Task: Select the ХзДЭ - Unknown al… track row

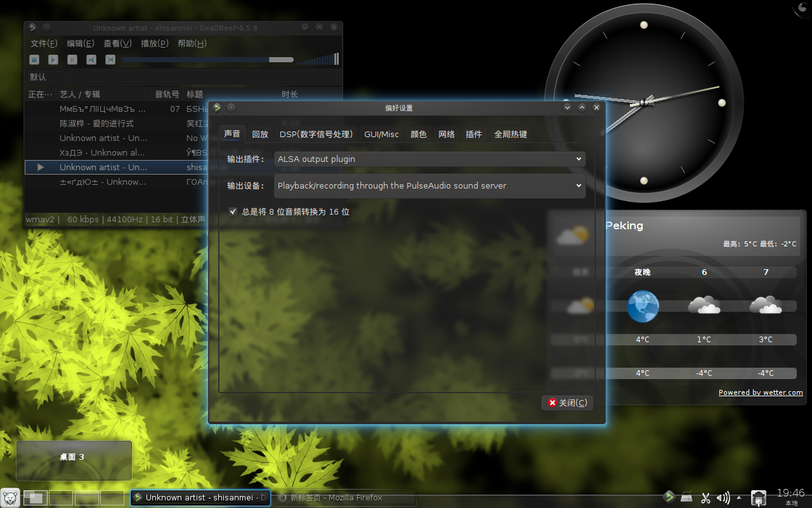Action: [x=117, y=153]
